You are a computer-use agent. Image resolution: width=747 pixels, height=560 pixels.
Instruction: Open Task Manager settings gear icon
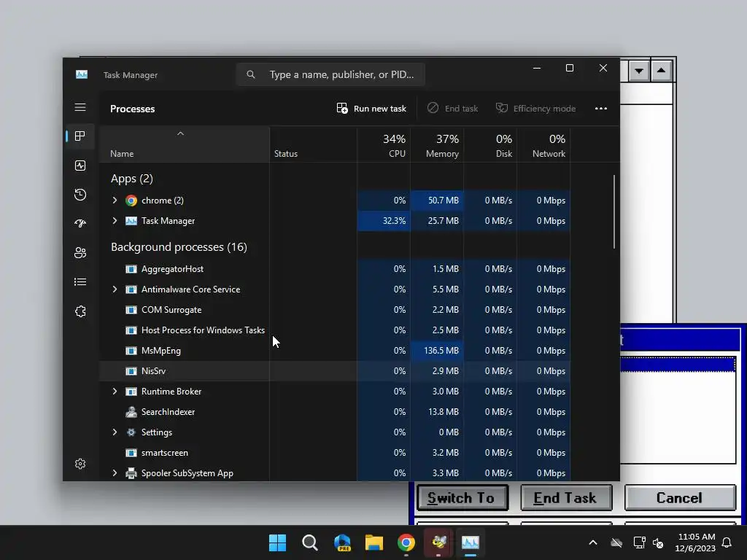coord(80,464)
